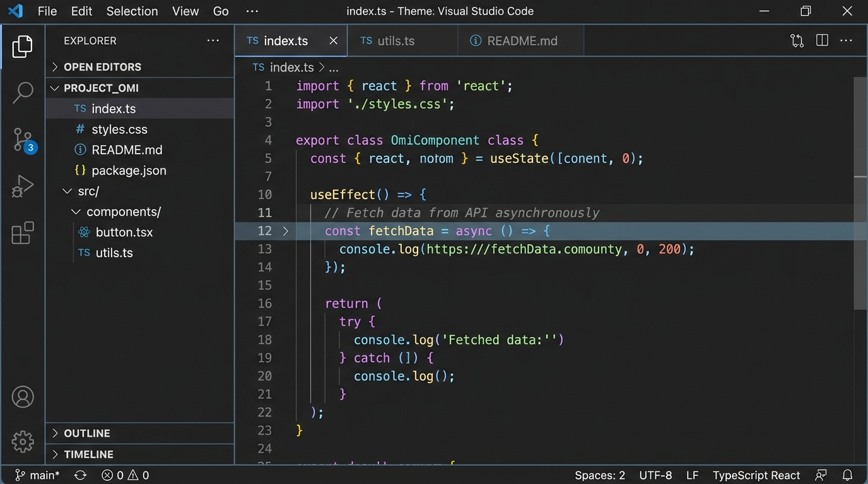The image size is (868, 484).
Task: Open the File menu
Action: (x=47, y=11)
